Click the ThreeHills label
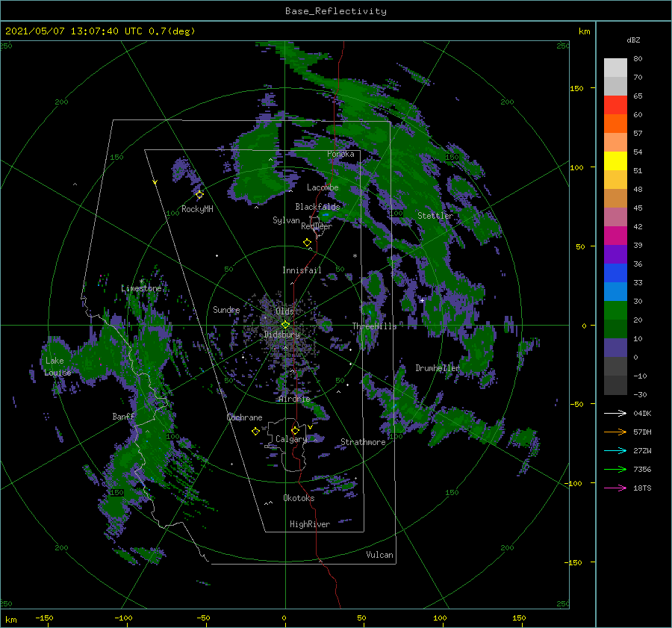672x628 pixels. click(x=375, y=326)
